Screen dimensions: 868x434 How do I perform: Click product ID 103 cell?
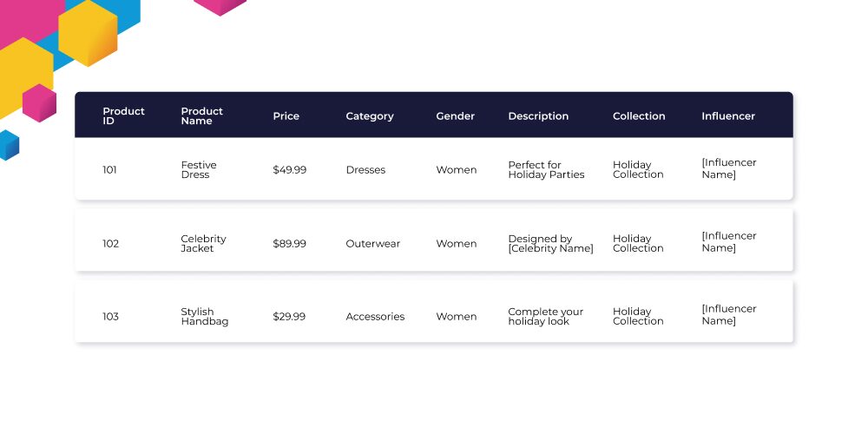tap(110, 317)
